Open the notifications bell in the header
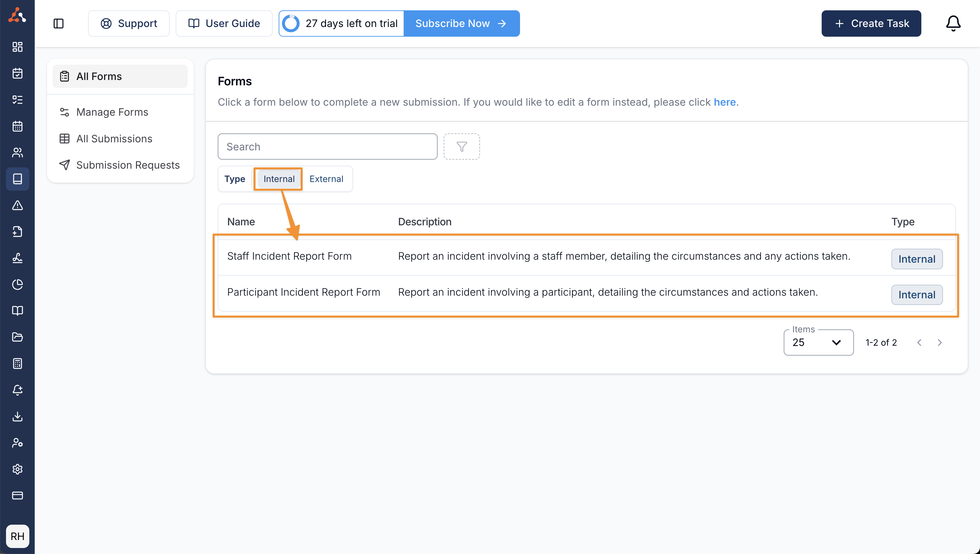 coord(953,24)
